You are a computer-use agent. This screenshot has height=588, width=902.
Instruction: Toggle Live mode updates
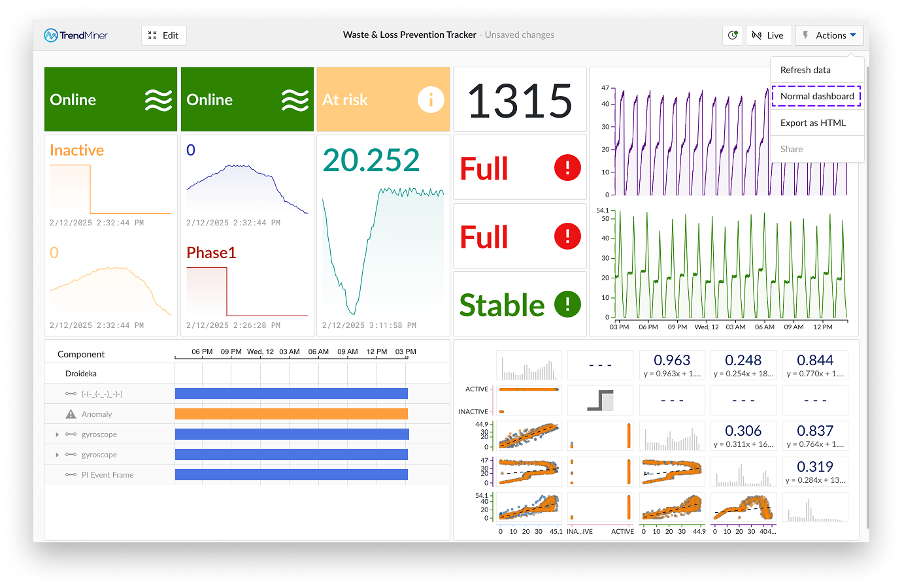point(769,35)
